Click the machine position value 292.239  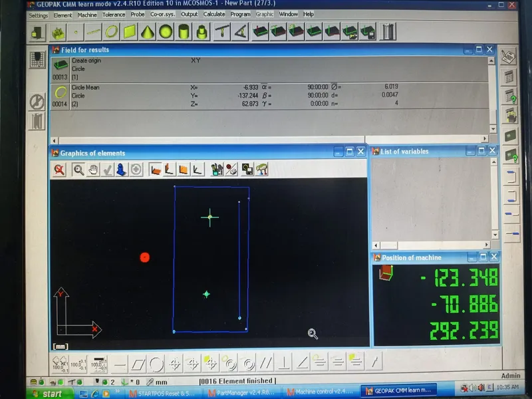tap(464, 331)
